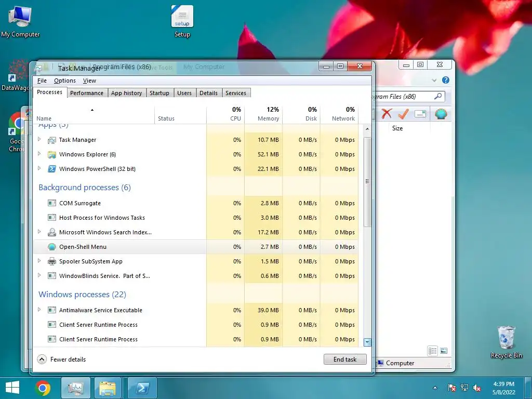Click the Spooler SubSystem App printer icon
Image resolution: width=532 pixels, height=399 pixels.
tap(51, 261)
